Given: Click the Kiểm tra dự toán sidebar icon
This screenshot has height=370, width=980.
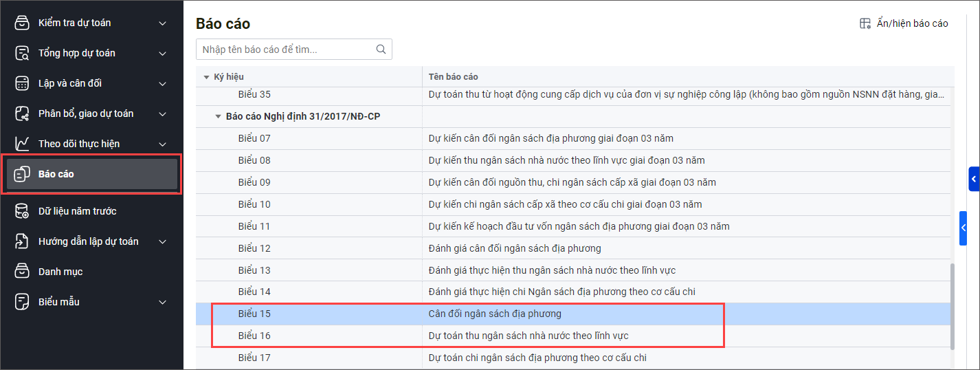Looking at the screenshot, I should [x=23, y=23].
